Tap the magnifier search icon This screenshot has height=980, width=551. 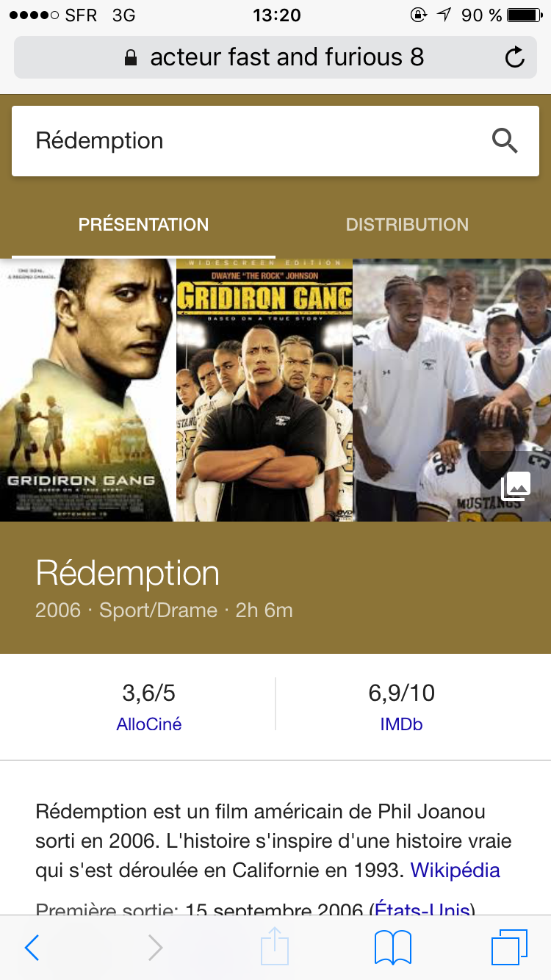pyautogui.click(x=505, y=140)
